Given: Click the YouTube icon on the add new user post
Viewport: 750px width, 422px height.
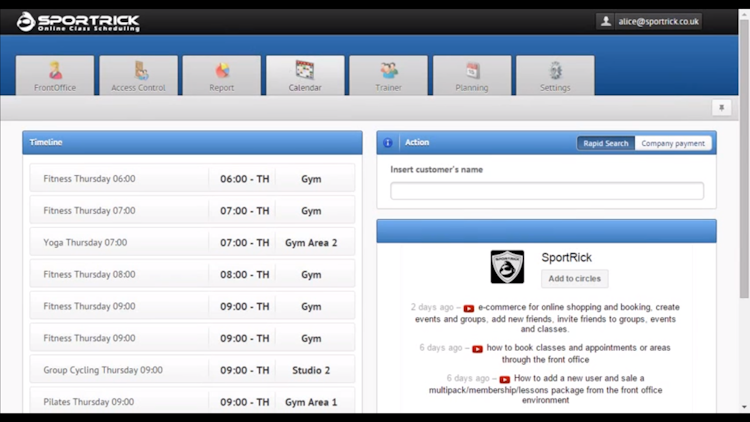Looking at the screenshot, I should [505, 379].
